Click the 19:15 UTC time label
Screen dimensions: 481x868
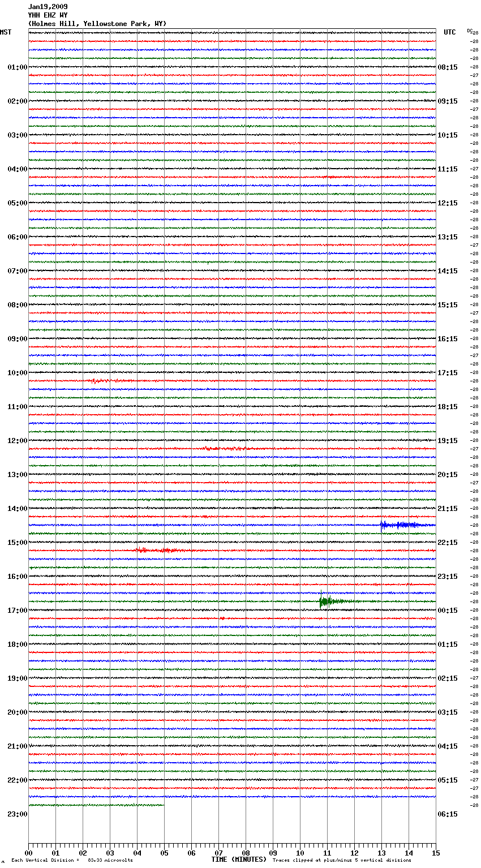448,441
